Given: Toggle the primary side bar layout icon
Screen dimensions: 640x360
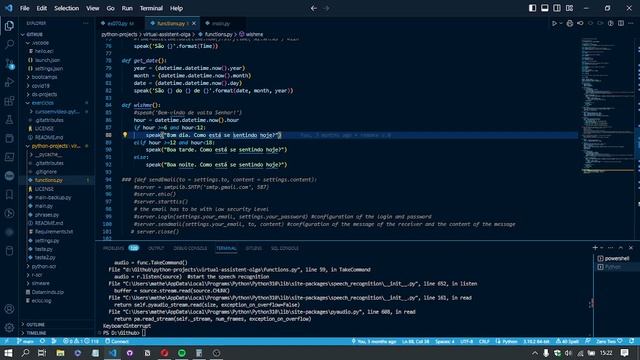Looking at the screenshot, I should pos(532,8).
